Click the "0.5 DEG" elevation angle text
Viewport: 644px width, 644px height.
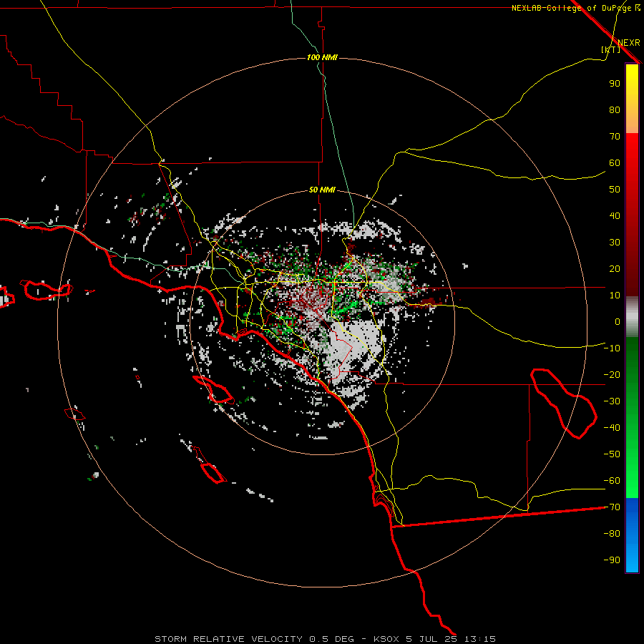coord(331,639)
